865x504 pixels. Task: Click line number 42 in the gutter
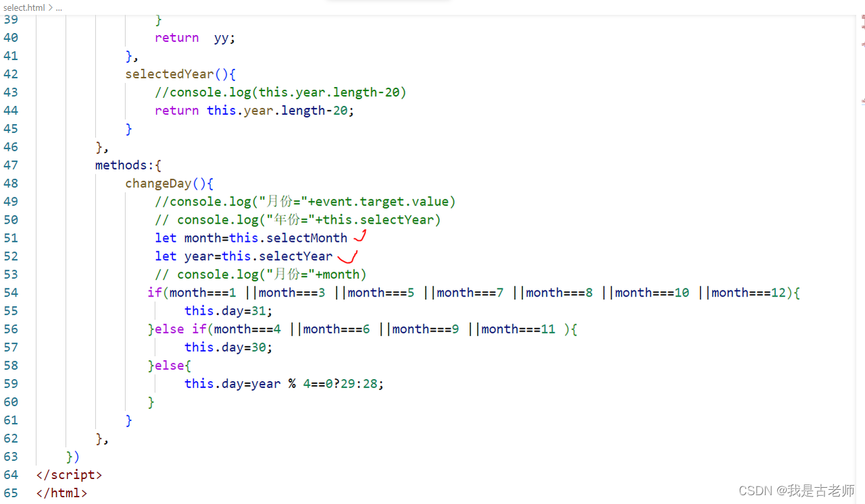11,74
